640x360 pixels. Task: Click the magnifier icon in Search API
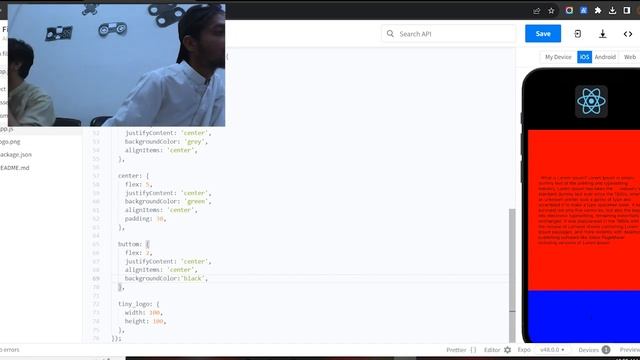coord(390,34)
